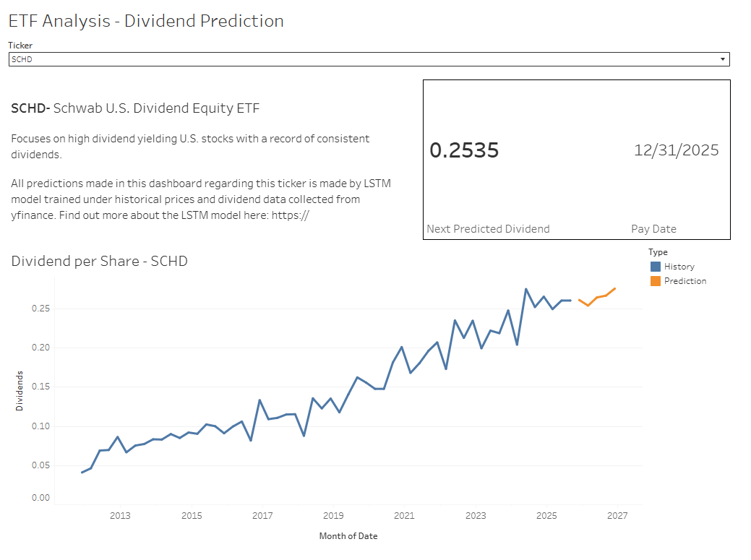Click the Month of Date axis label

click(348, 536)
